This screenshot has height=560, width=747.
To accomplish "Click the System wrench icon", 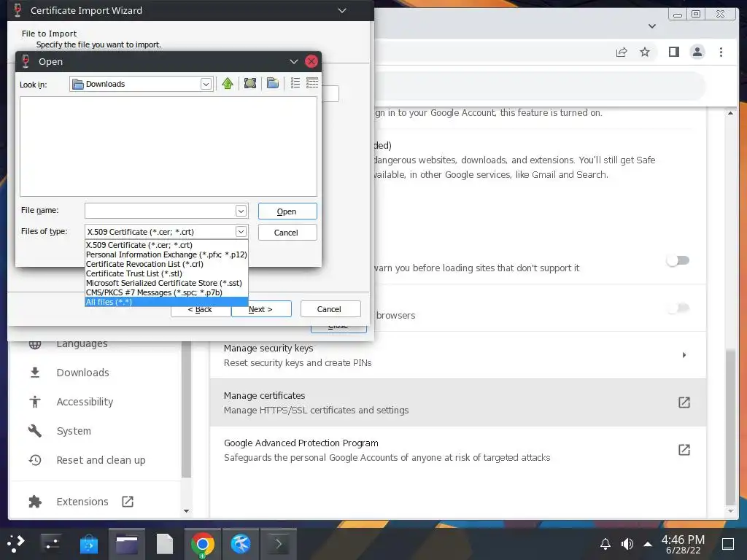I will [35, 431].
